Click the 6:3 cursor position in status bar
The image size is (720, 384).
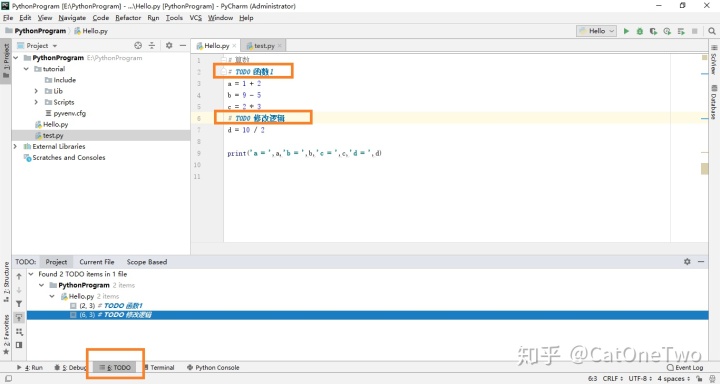592,379
